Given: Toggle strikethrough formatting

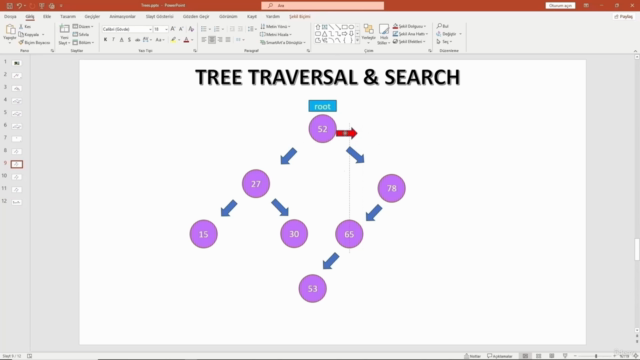Looking at the screenshot, I should click(x=138, y=40).
